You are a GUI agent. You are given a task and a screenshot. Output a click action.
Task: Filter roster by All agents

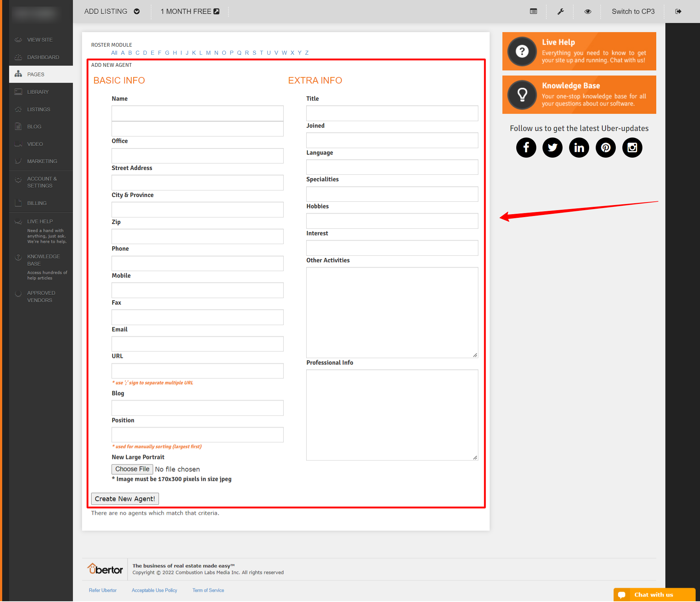[x=114, y=53]
